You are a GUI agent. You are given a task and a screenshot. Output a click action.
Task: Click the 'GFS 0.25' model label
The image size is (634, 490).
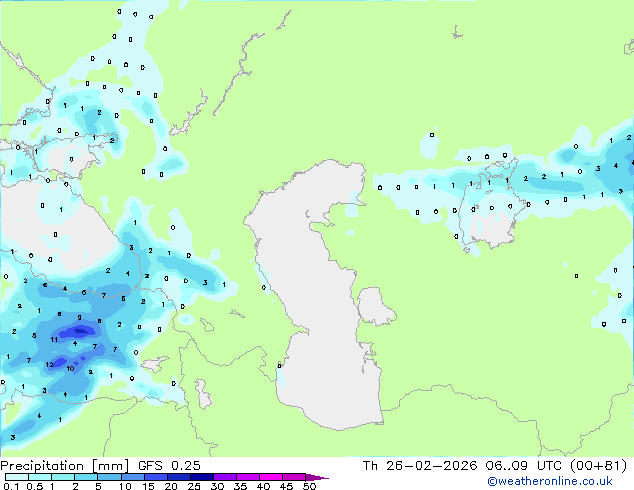click(x=169, y=466)
